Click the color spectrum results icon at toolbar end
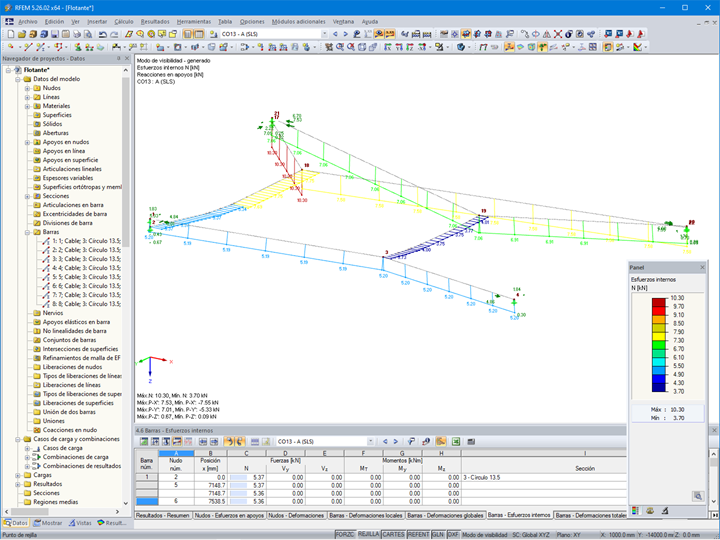This screenshot has width=720, height=540. pos(637,47)
